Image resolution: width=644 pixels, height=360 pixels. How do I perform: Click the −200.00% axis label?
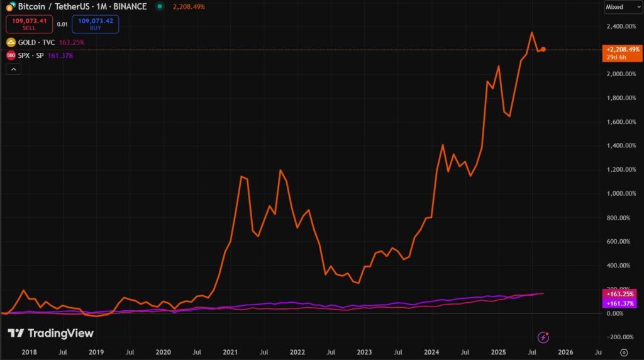pos(619,337)
